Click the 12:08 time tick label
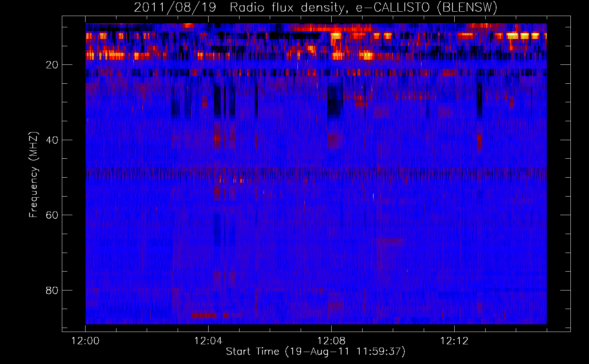 click(x=331, y=341)
